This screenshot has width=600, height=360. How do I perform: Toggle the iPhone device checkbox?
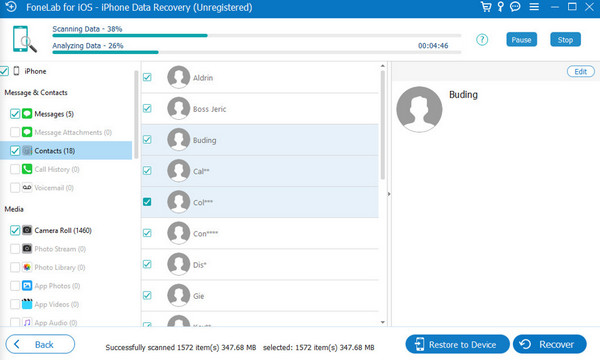point(4,71)
